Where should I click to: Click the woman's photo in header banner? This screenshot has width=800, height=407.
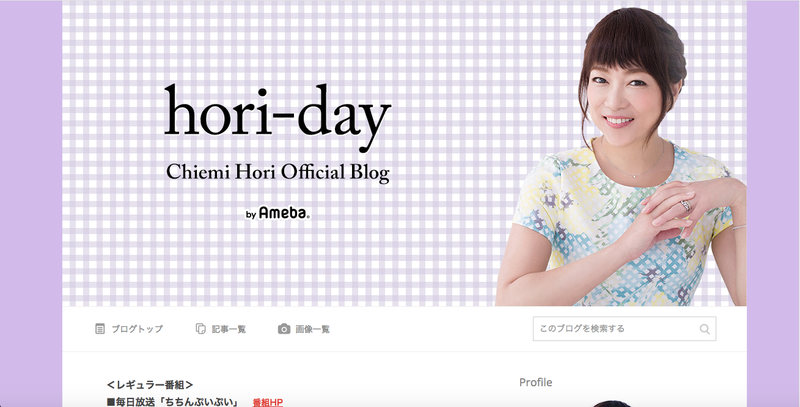(621, 158)
